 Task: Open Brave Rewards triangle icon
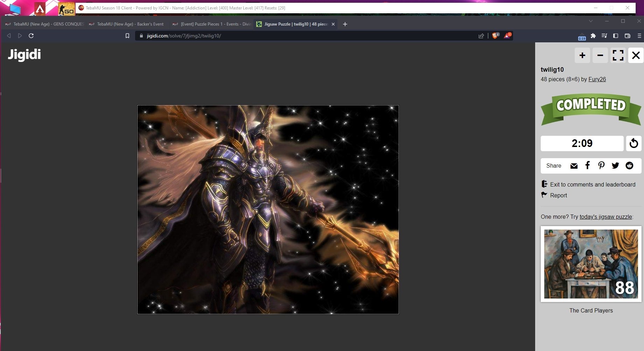507,35
